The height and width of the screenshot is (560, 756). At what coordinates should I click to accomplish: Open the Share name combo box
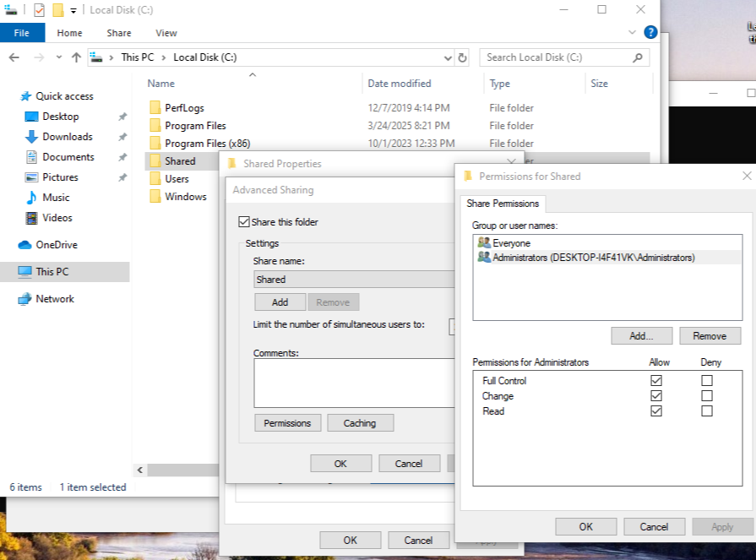click(x=354, y=279)
